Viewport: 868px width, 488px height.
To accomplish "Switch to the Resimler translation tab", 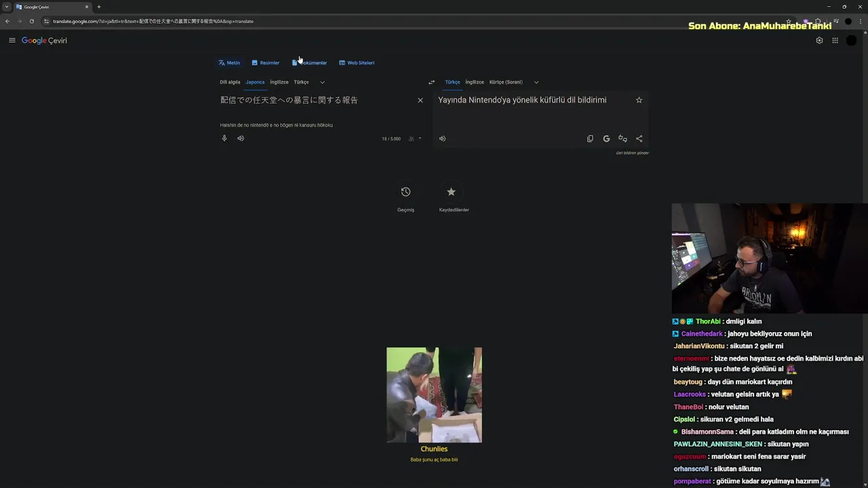I will coord(265,62).
